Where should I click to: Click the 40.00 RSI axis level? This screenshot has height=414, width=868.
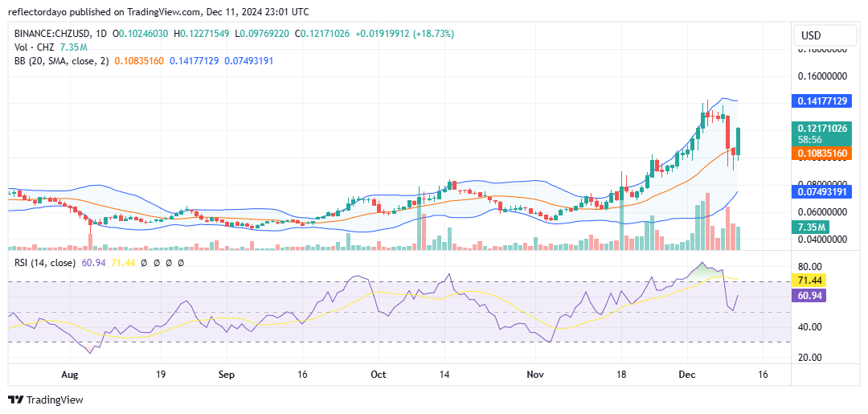[810, 327]
